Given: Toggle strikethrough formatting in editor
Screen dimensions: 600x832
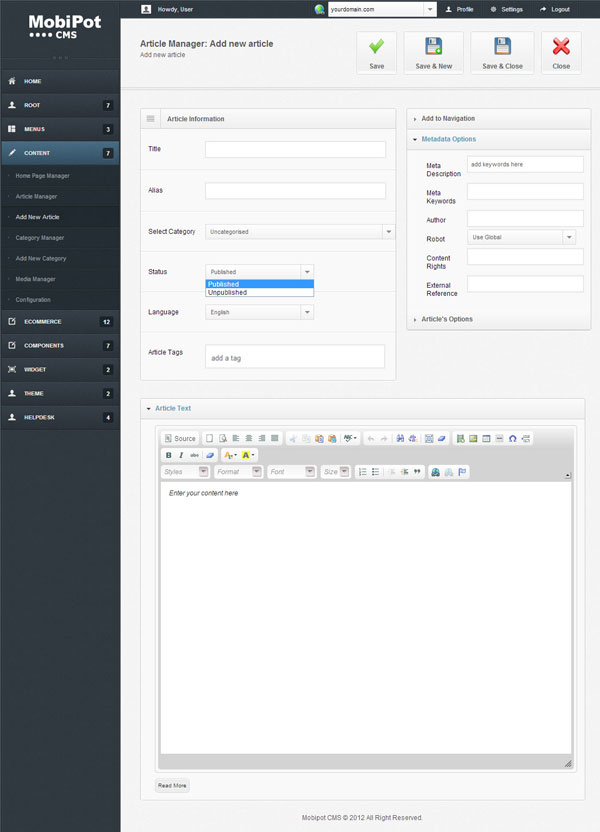Looking at the screenshot, I should (195, 455).
